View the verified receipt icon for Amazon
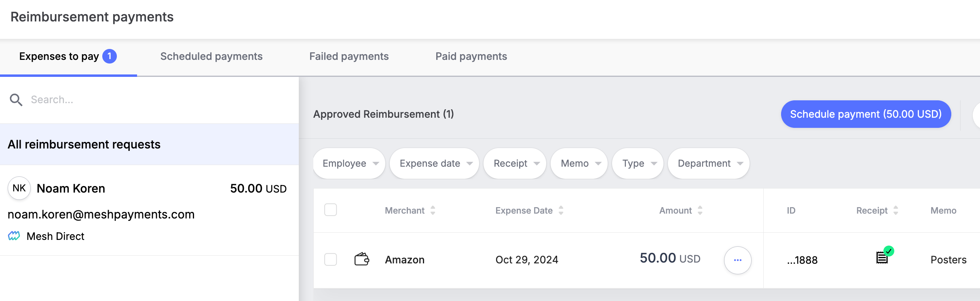The image size is (980, 301). coord(884,256)
